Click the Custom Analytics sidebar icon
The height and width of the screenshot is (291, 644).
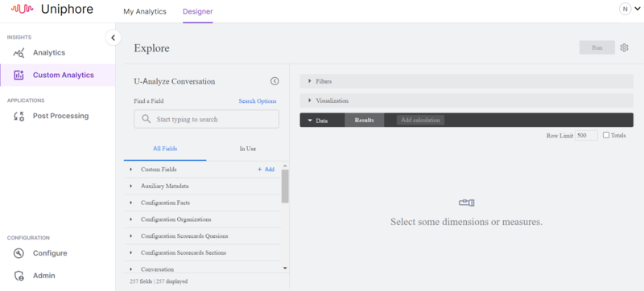[x=19, y=75]
